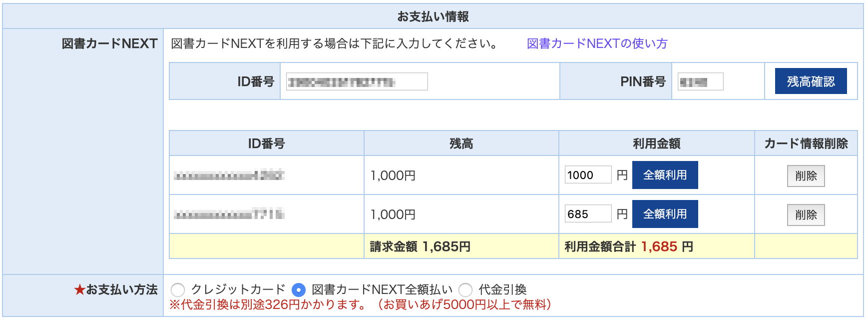Viewport: 868px width, 321px height.
Task: Click the 利用金額 column header
Action: coord(657,143)
